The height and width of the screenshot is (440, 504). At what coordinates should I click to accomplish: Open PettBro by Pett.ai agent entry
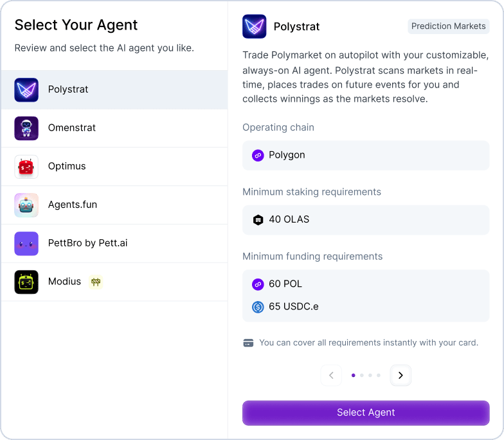pyautogui.click(x=87, y=244)
